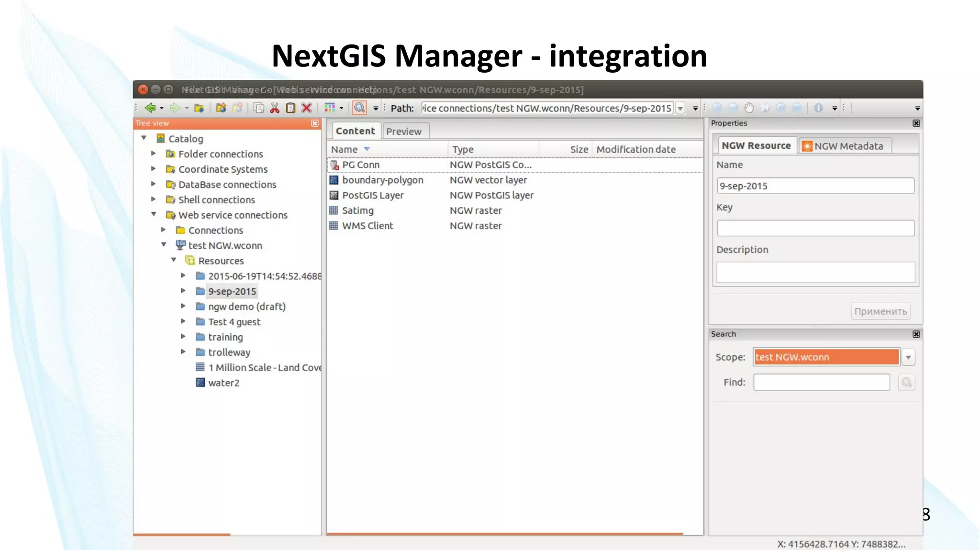Switch to the Preview tab

click(404, 132)
